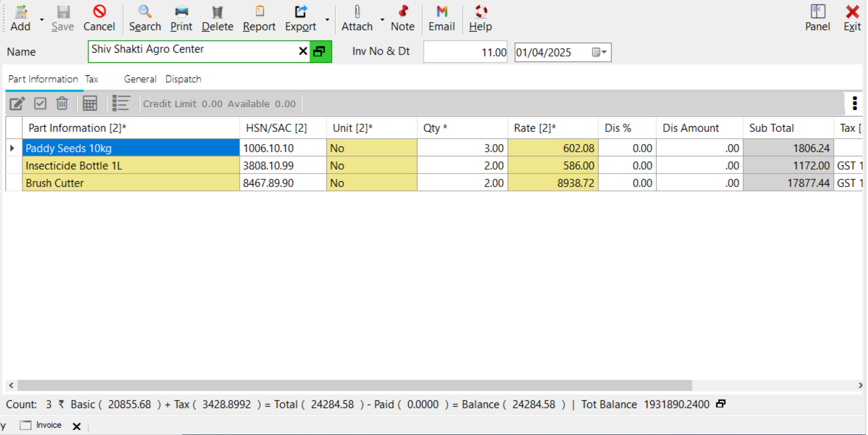Click the edit pencil icon above the grid

tap(17, 103)
